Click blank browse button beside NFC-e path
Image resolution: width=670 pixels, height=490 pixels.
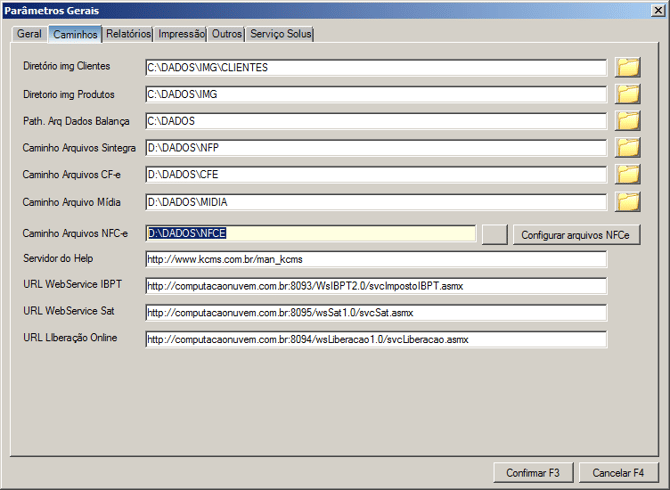click(494, 235)
